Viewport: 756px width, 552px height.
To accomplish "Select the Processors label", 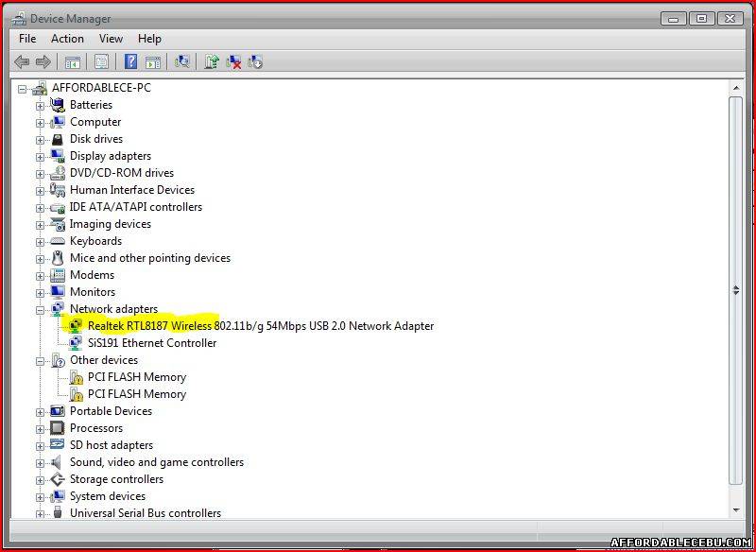I will [x=96, y=428].
